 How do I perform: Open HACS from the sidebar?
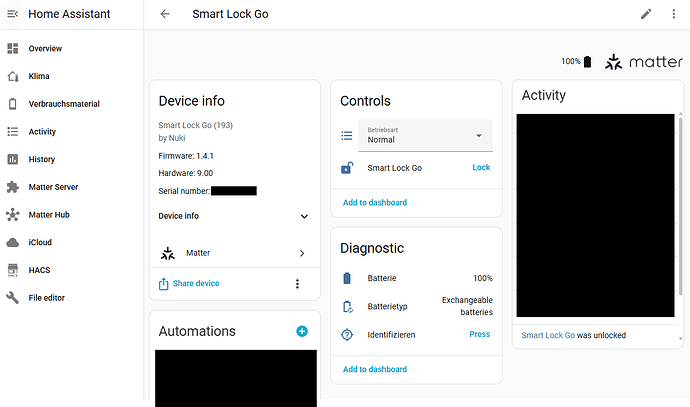(x=41, y=270)
